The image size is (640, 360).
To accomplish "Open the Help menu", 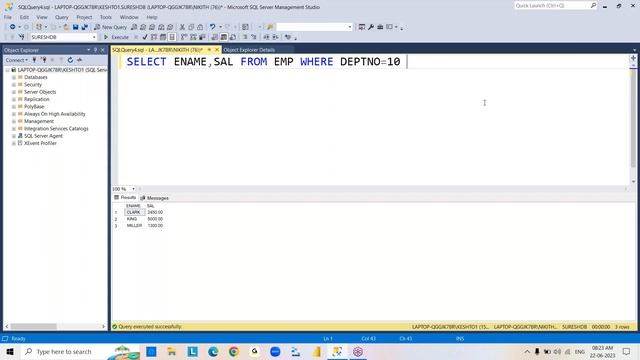I will click(x=152, y=17).
